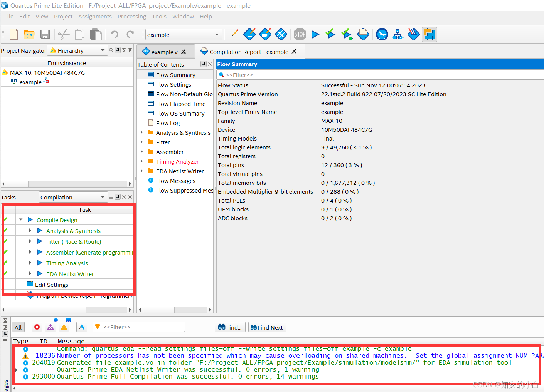Toggle the All messages filter

tap(18, 327)
